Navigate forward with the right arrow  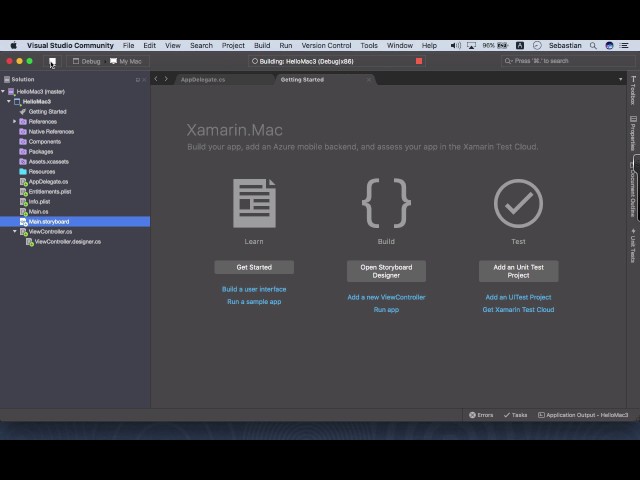click(x=166, y=79)
